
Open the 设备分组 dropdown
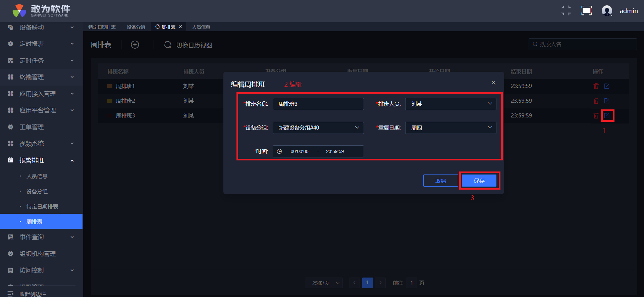coord(318,128)
